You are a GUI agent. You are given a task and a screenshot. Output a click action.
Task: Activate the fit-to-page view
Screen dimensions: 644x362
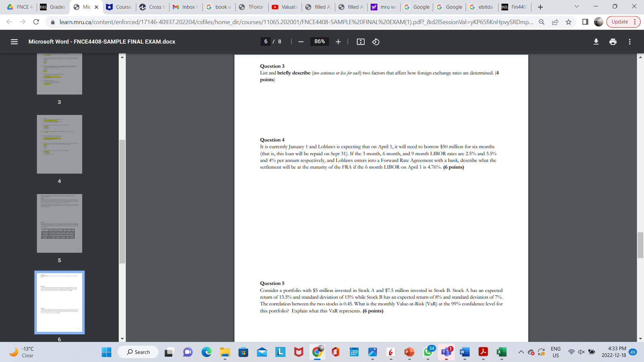(x=360, y=42)
